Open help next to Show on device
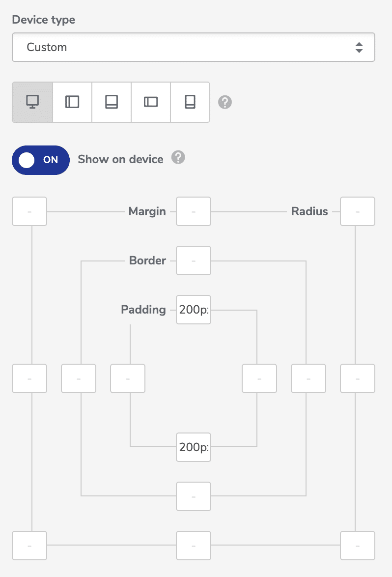Viewport: 392px width, 577px height. pos(178,158)
